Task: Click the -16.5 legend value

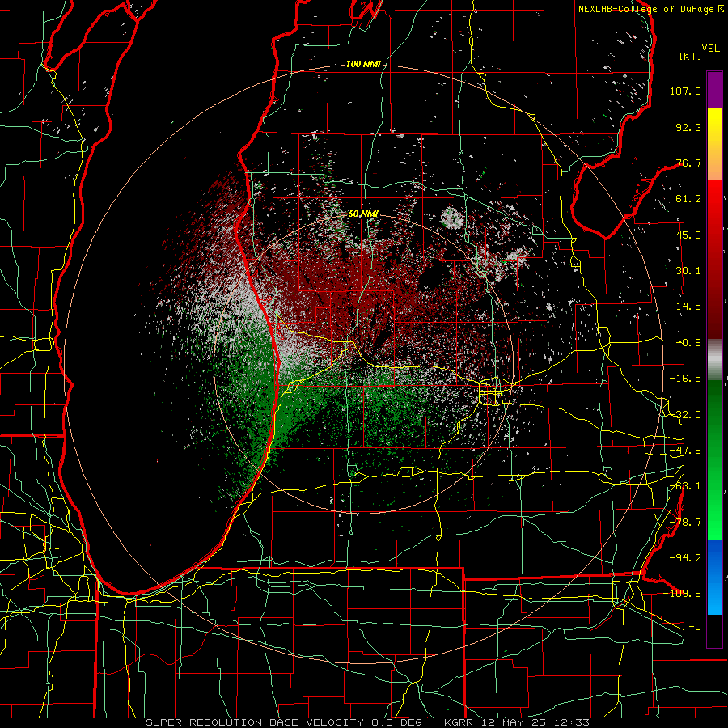Action: tap(685, 379)
